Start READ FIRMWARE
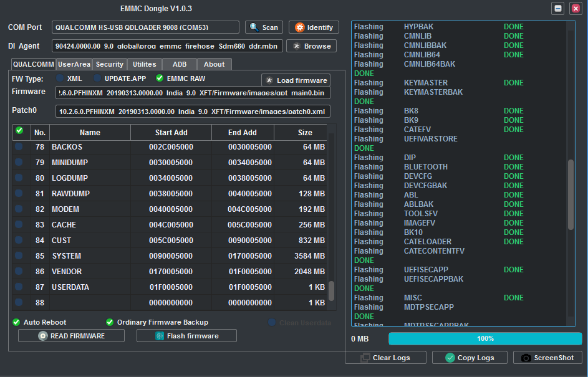The height and width of the screenshot is (377, 588). click(71, 336)
